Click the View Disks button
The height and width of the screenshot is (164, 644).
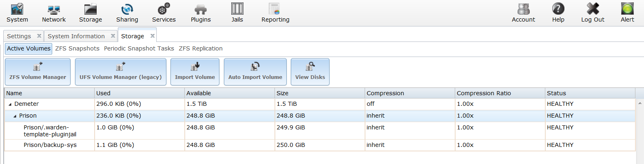[310, 72]
